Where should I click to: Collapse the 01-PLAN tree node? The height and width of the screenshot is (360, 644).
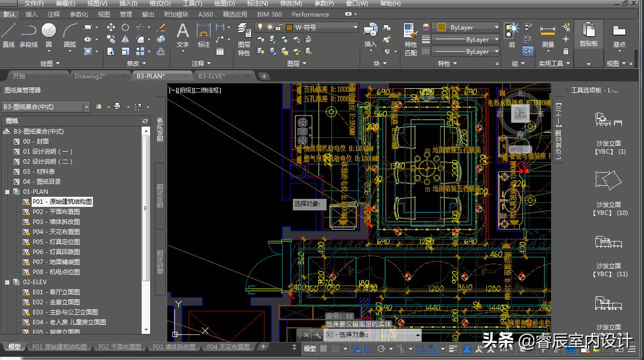tap(8, 192)
